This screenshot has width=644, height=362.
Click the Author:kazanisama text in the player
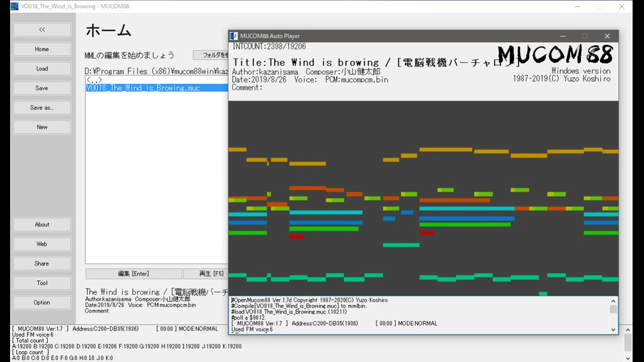pyautogui.click(x=265, y=72)
